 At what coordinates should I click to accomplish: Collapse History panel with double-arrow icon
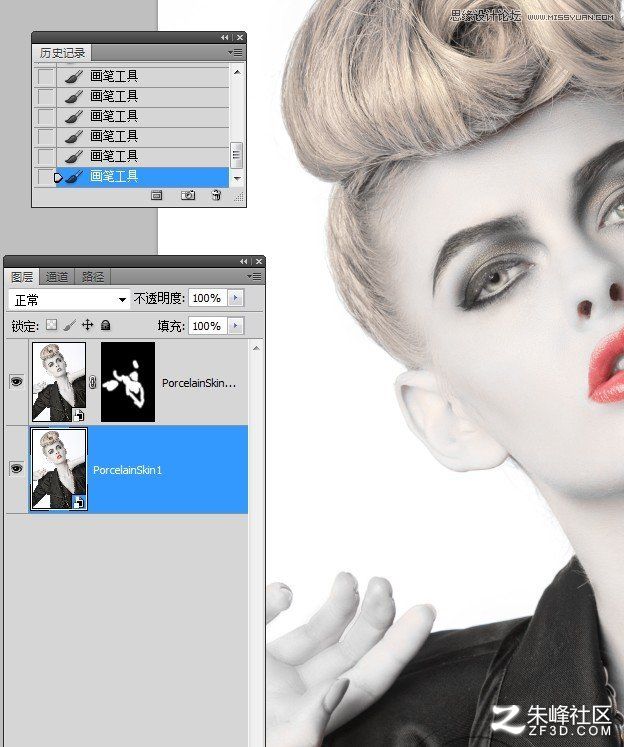point(224,38)
